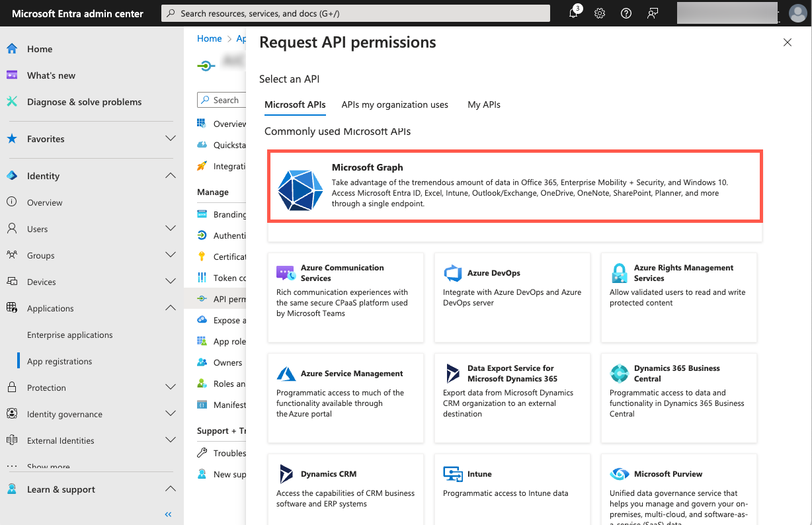
Task: Open the settings gear
Action: point(600,13)
